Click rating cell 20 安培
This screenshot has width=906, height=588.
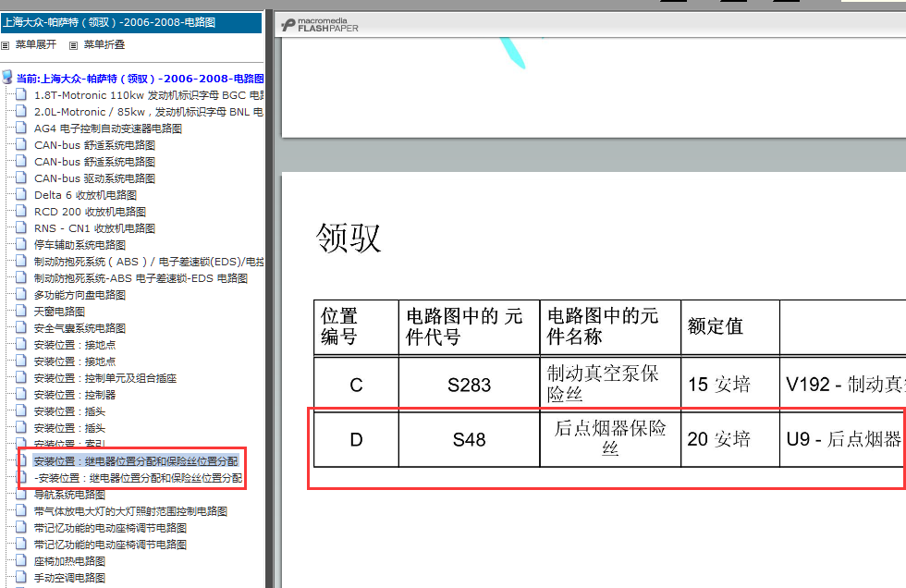pyautogui.click(x=730, y=439)
